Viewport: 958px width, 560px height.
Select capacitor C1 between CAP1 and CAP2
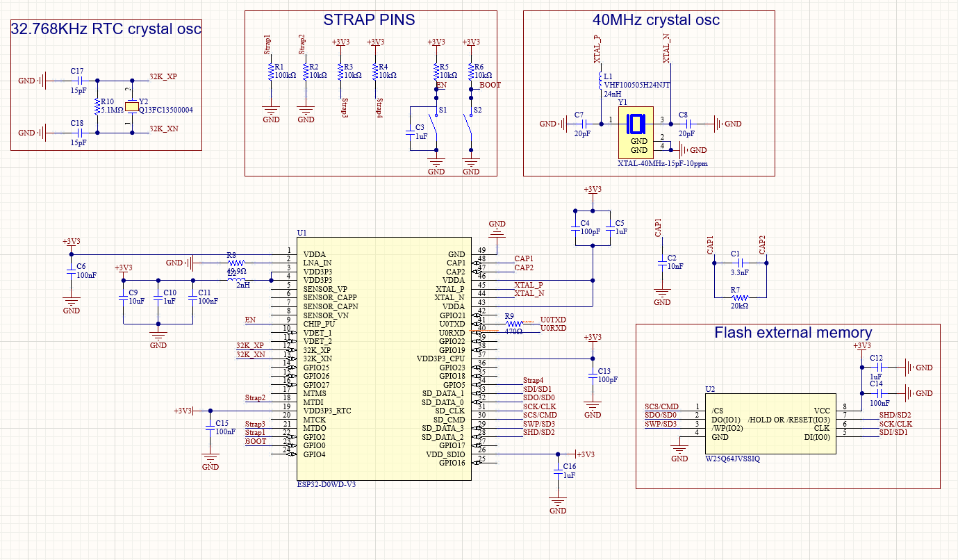739,263
